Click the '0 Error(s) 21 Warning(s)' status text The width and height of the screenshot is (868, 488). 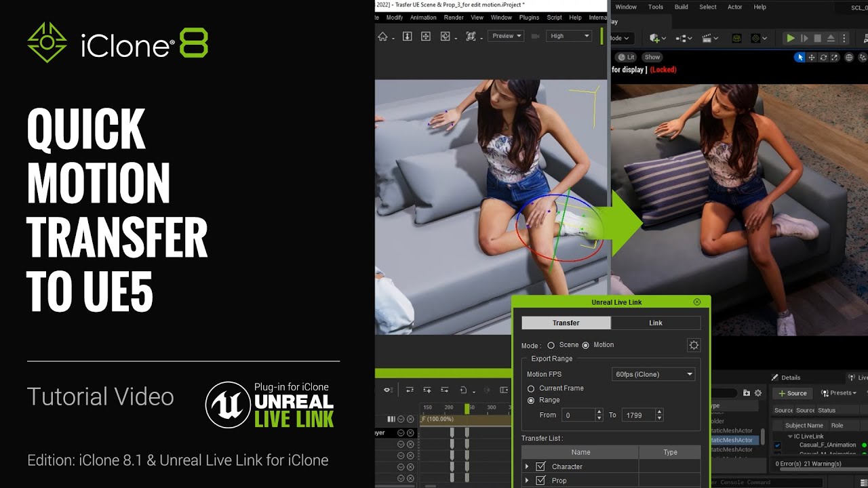pos(808,464)
